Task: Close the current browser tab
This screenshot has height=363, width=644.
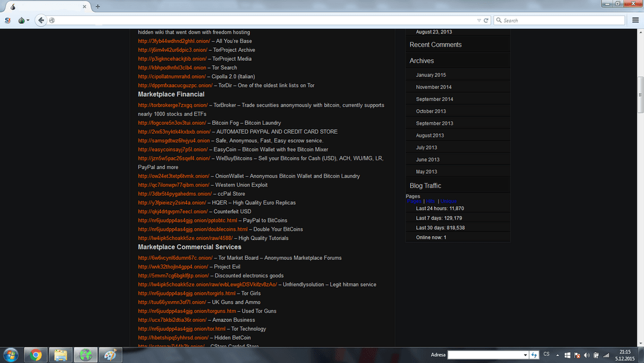Action: [x=85, y=7]
